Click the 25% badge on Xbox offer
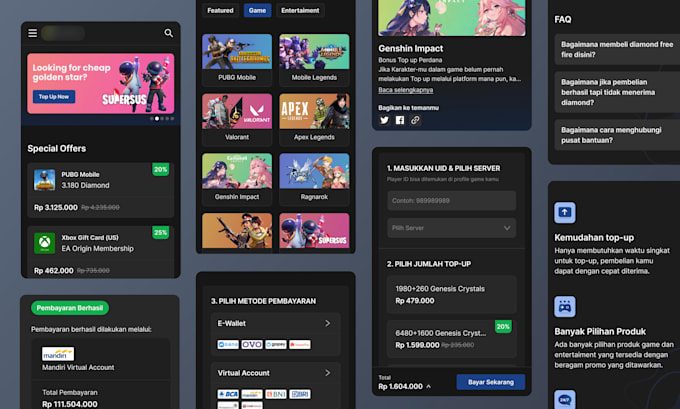680x409 pixels. pyautogui.click(x=160, y=232)
